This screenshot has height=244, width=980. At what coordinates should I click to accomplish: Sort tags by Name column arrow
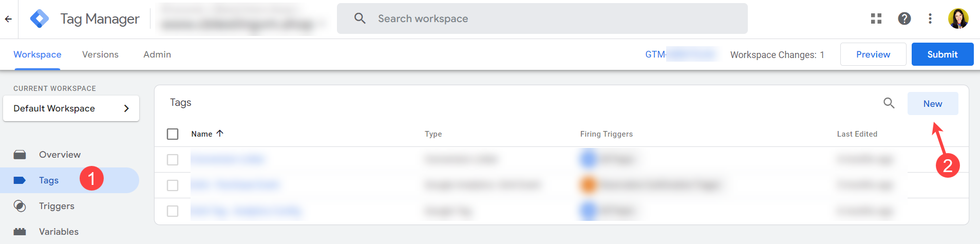tap(220, 134)
